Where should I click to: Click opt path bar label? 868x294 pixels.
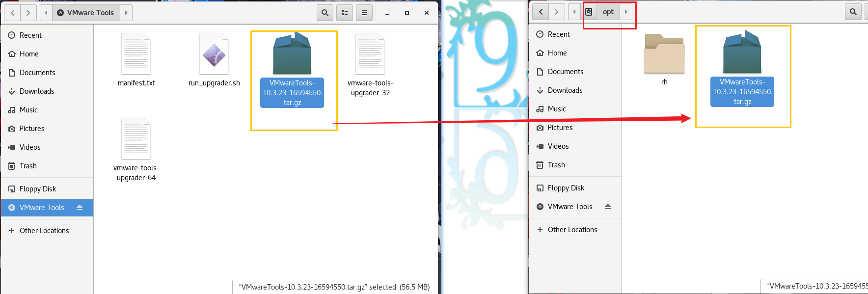click(x=608, y=12)
